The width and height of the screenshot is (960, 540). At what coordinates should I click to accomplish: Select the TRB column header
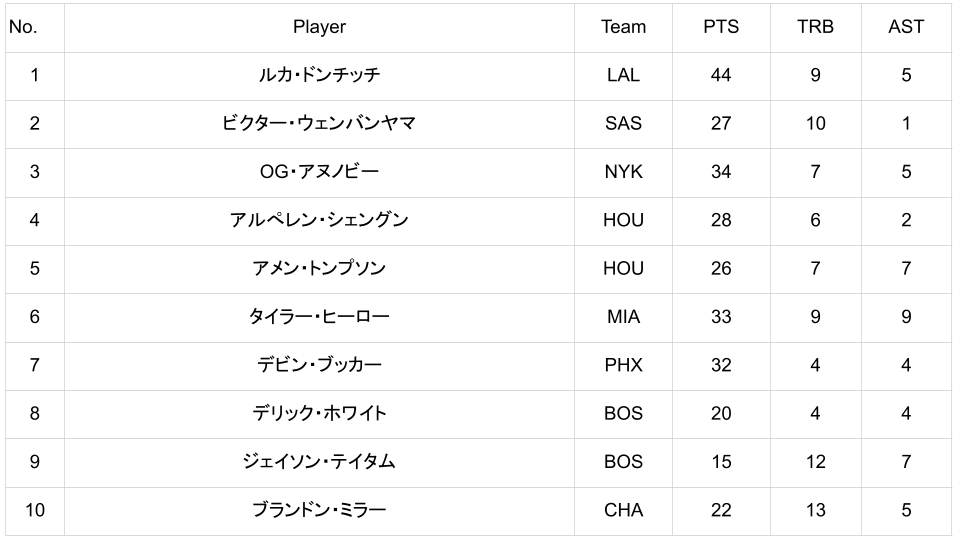[x=815, y=27]
